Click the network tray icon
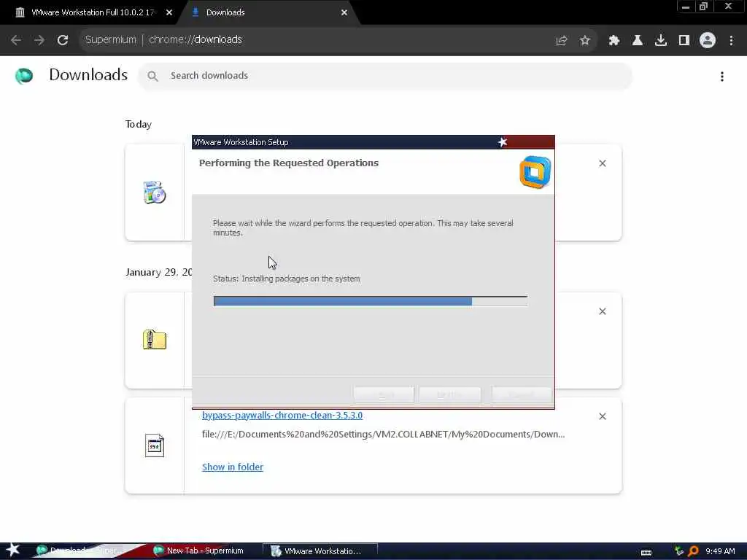This screenshot has height=560, width=747. pos(679,551)
